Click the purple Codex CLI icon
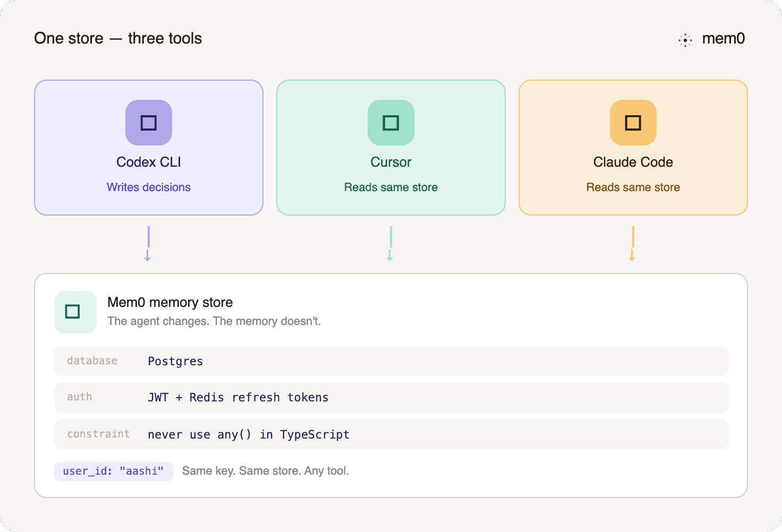Viewport: 782px width, 532px height. pos(149,123)
